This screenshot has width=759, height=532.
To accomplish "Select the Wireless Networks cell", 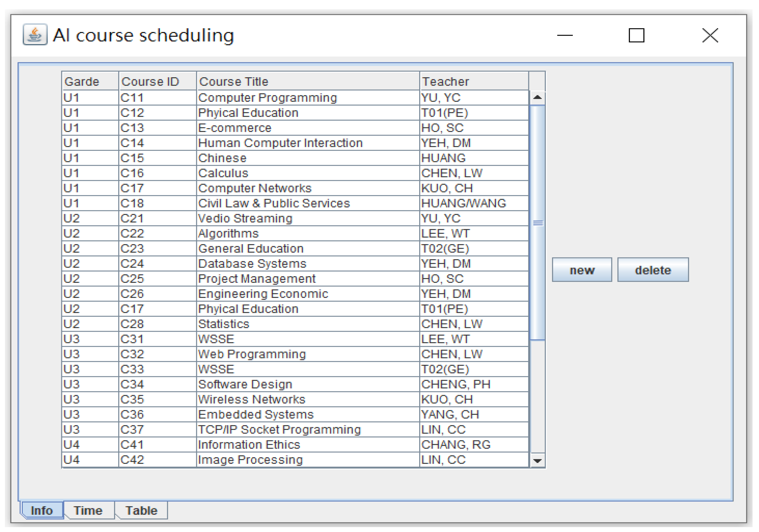I will 308,399.
